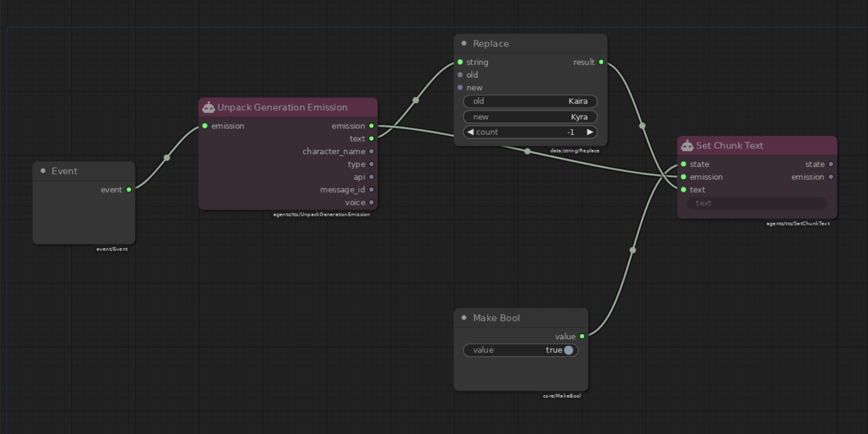This screenshot has height=434, width=868.
Task: Click the text input in Set Chunk Text
Action: pos(757,203)
